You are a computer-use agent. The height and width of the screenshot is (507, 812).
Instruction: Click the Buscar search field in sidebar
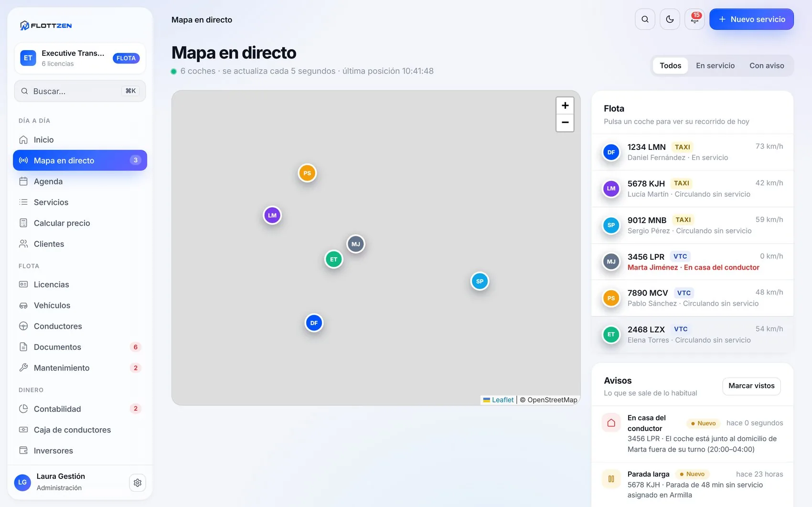coord(80,91)
